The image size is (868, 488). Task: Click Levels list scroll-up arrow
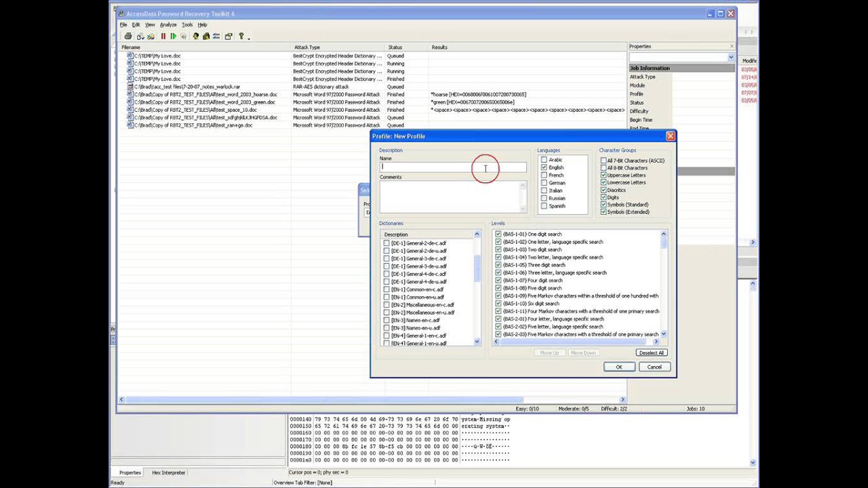pyautogui.click(x=663, y=235)
